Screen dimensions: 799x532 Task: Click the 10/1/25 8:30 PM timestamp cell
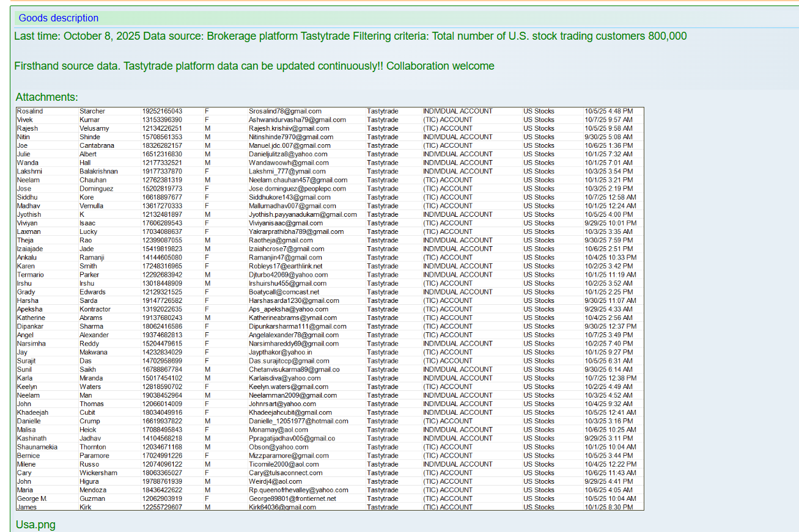click(x=608, y=507)
